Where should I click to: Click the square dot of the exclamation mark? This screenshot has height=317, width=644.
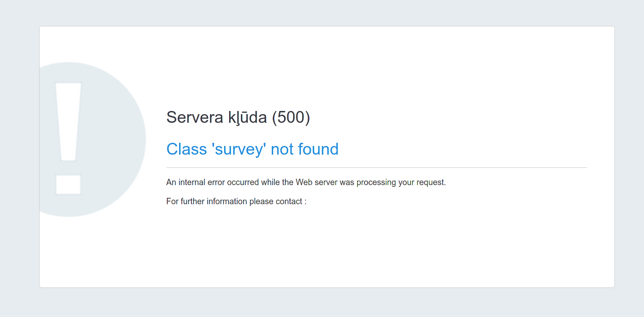pyautogui.click(x=68, y=184)
